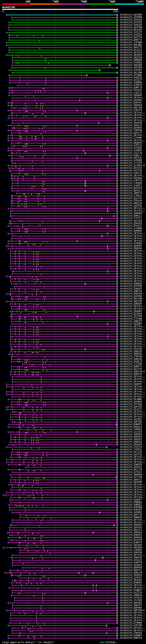The width and height of the screenshot is (146, 644).
Task: Select the UniRef100_Q0V6K4 label
Action: [x=131, y=128]
